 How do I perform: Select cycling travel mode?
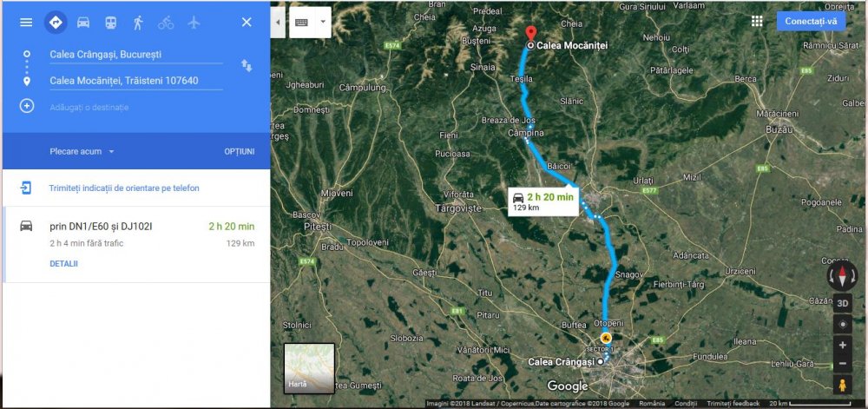coord(166,22)
